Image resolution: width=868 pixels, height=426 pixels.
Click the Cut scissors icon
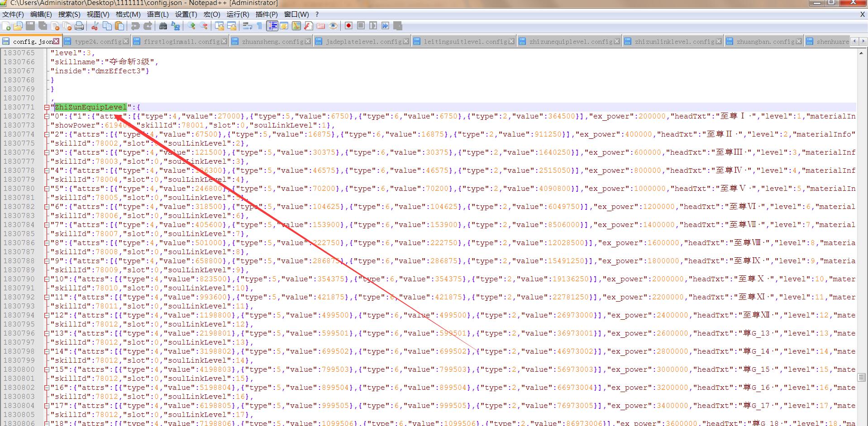(x=95, y=26)
